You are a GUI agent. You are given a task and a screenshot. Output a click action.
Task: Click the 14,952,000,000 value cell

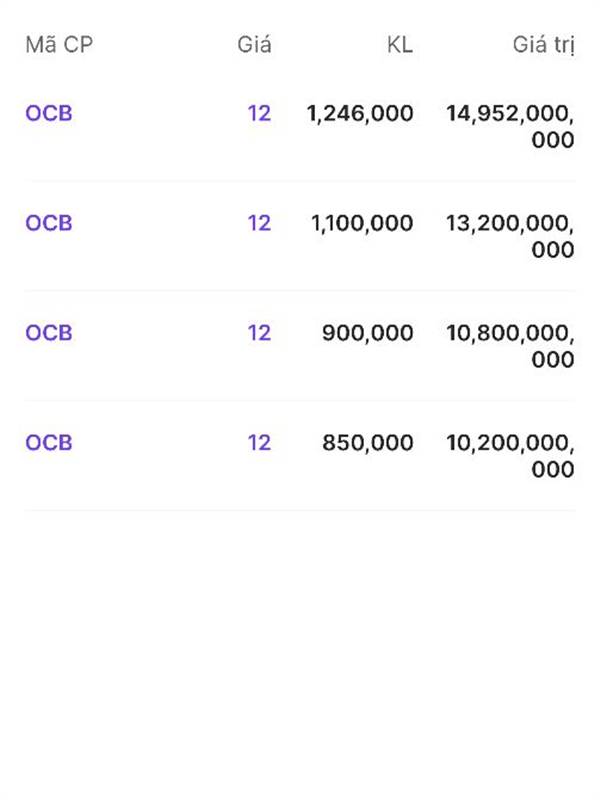[x=510, y=126]
